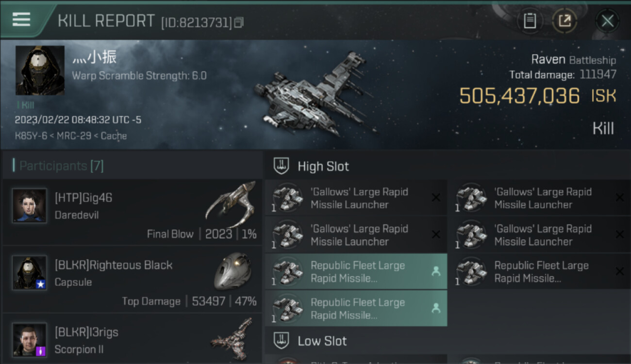Viewport: 631px width, 364px height.
Task: Open the [BLKR]I3rigs participant entry
Action: pos(131,340)
